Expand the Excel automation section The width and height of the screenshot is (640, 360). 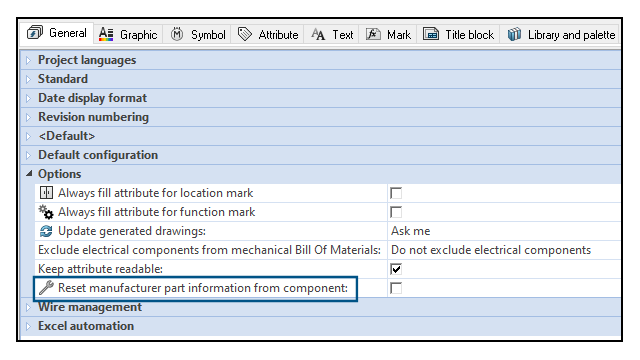click(28, 326)
